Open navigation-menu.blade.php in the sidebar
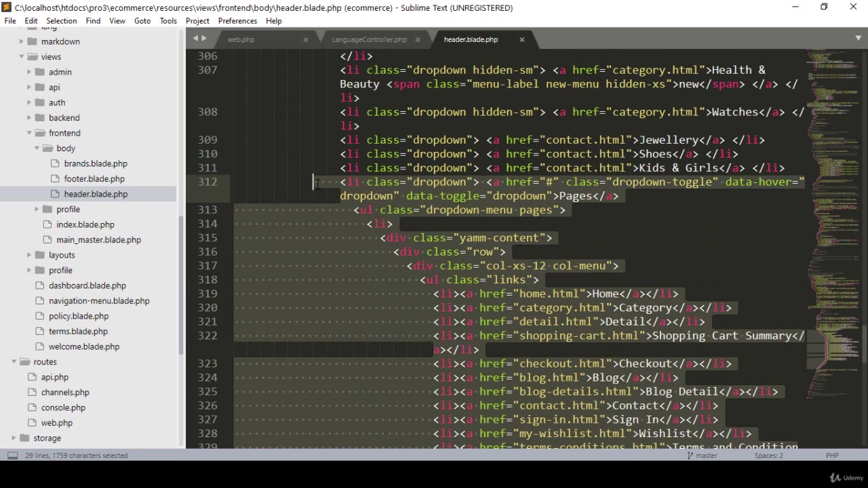Image resolution: width=868 pixels, height=488 pixels. point(99,301)
